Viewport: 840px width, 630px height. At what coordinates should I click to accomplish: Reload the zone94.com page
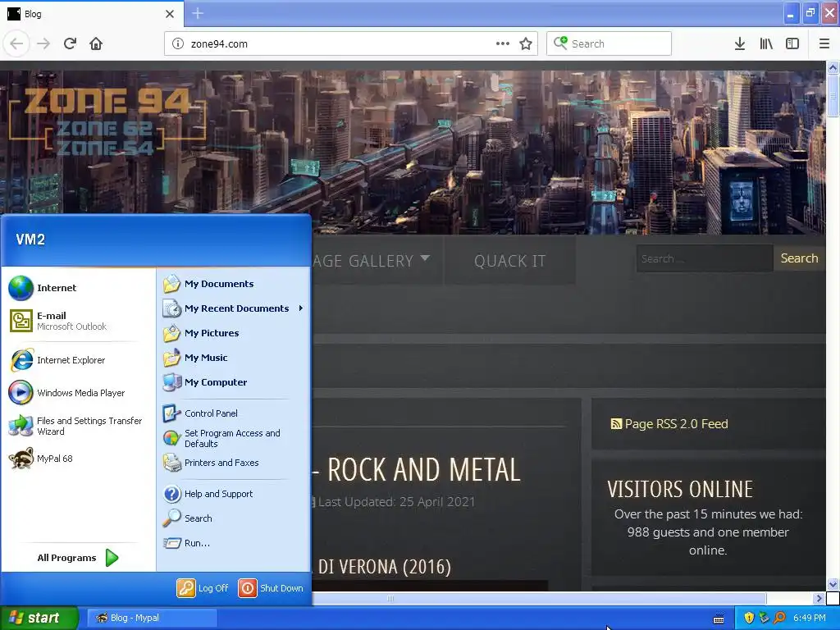(x=70, y=43)
